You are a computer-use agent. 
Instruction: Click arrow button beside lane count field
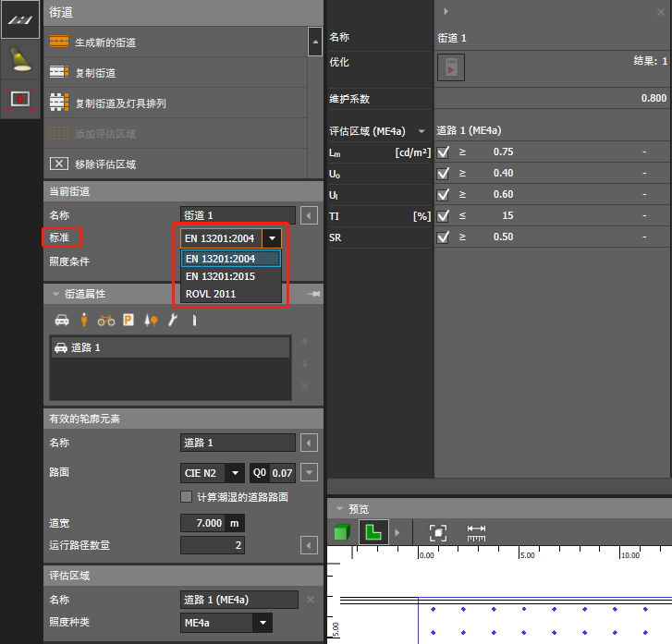pos(309,545)
